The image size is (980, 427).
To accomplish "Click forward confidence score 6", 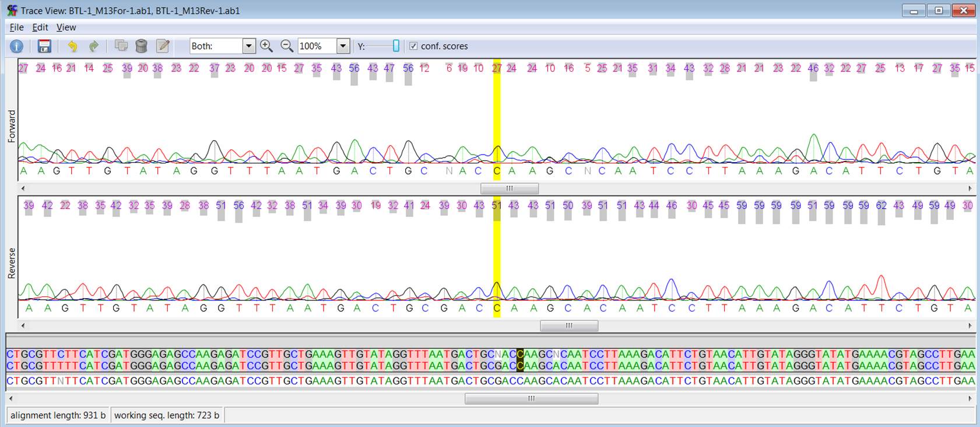I will [449, 68].
